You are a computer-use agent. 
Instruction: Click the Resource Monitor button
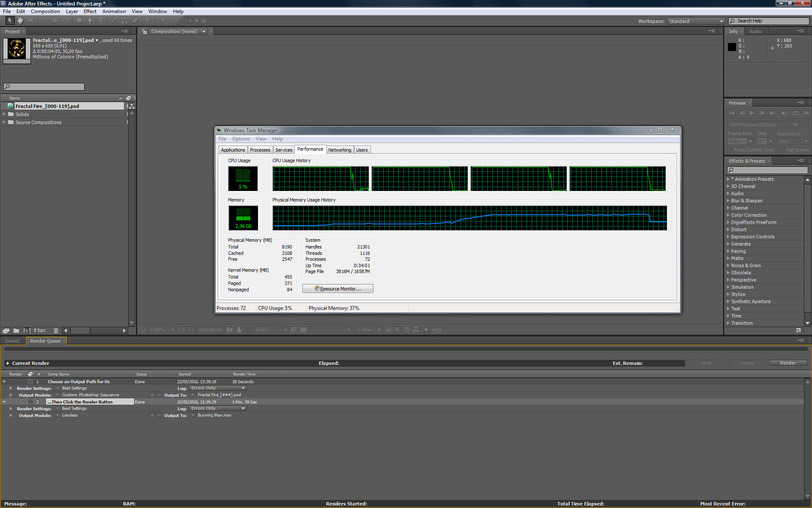point(337,289)
